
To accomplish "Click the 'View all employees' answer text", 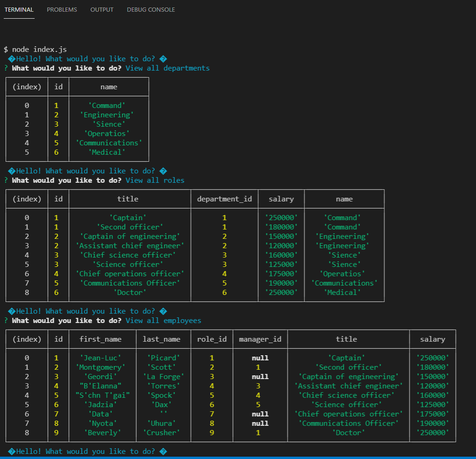I will tap(163, 321).
